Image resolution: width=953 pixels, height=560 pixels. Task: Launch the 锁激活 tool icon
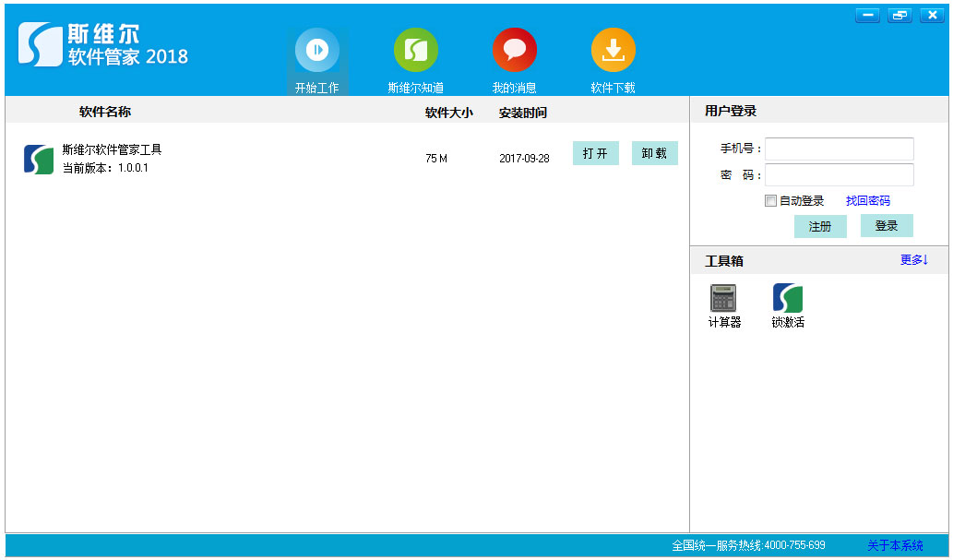[788, 298]
